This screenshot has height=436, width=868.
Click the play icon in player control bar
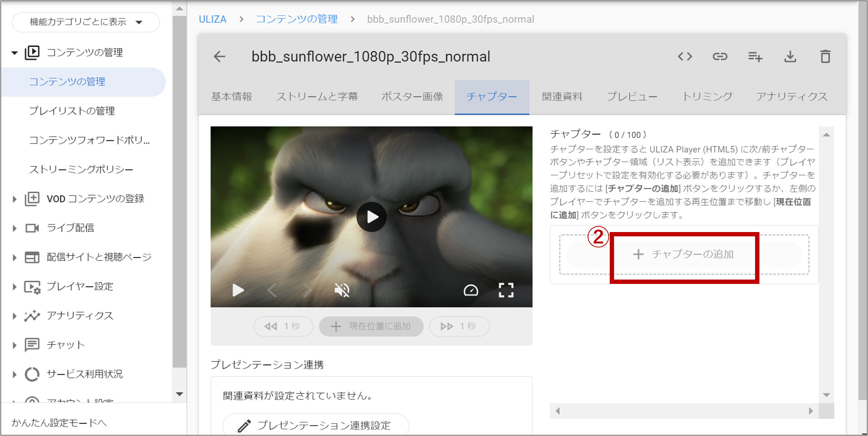coord(238,290)
